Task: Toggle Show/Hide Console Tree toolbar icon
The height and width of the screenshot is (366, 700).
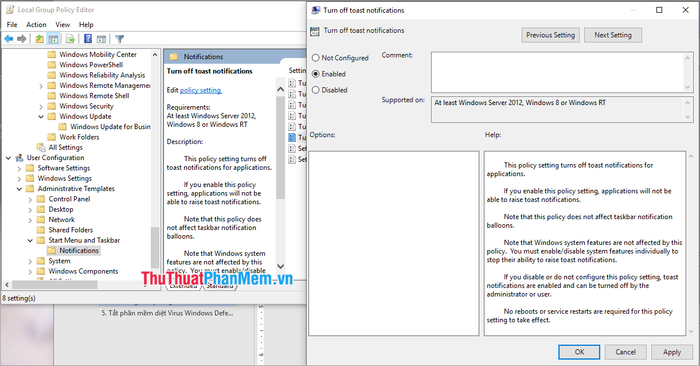Action: point(53,39)
